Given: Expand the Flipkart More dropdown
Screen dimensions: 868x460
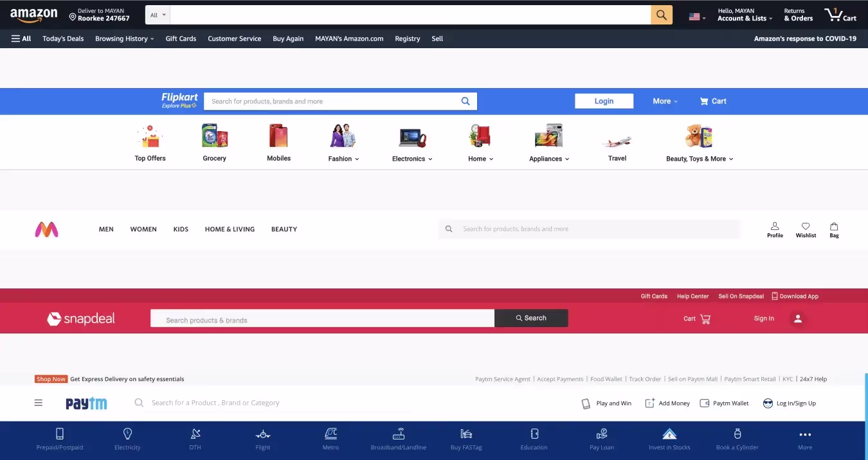Looking at the screenshot, I should point(665,101).
